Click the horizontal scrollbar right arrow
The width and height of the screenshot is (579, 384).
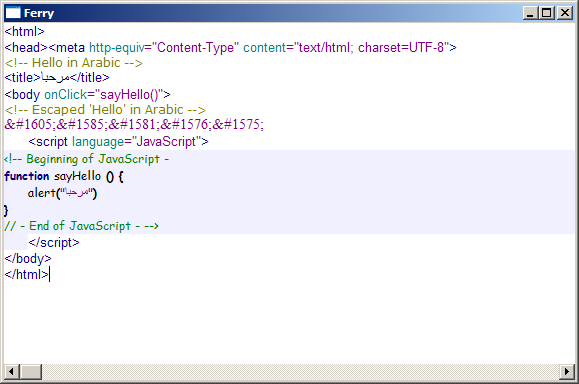pos(567,371)
